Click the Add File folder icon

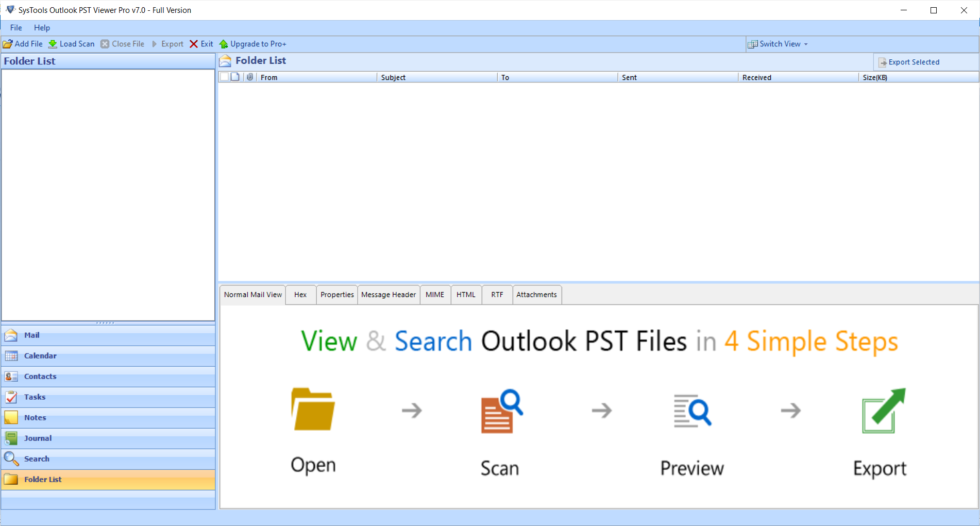pyautogui.click(x=8, y=44)
